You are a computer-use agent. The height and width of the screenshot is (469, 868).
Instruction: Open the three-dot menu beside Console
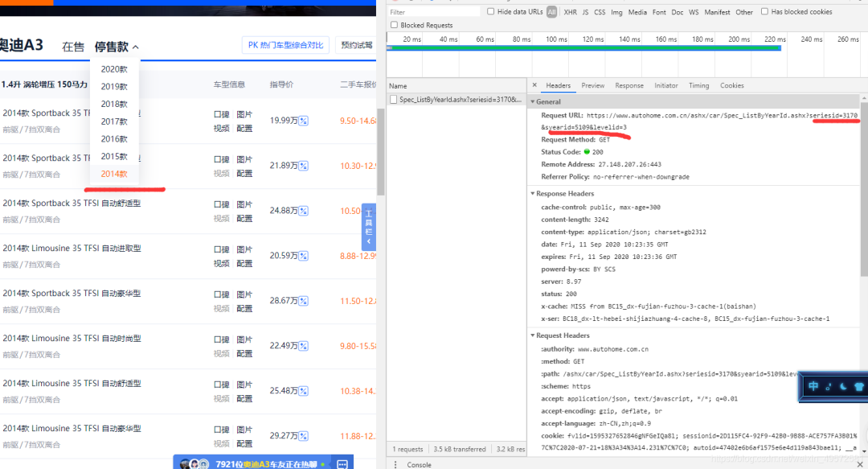tap(395, 464)
